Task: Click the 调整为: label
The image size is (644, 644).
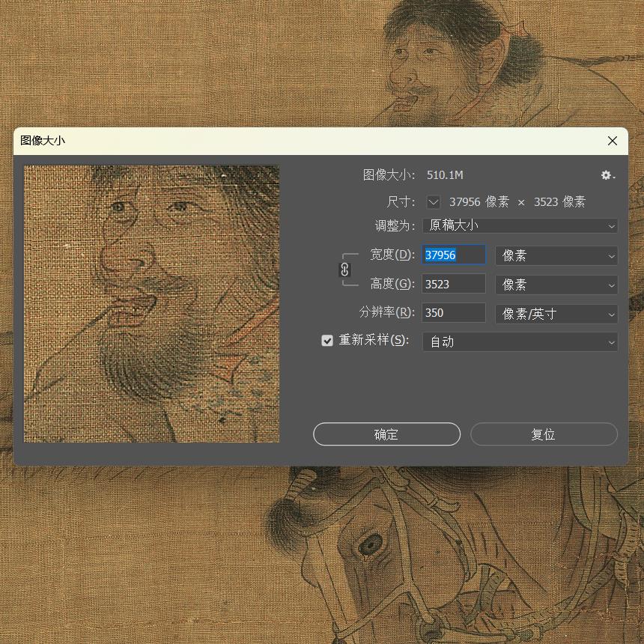Action: 395,225
